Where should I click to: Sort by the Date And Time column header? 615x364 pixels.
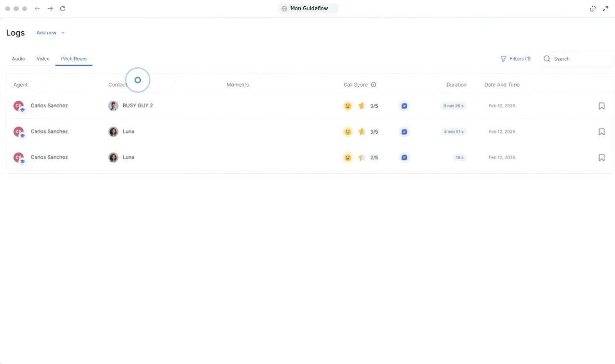click(502, 85)
